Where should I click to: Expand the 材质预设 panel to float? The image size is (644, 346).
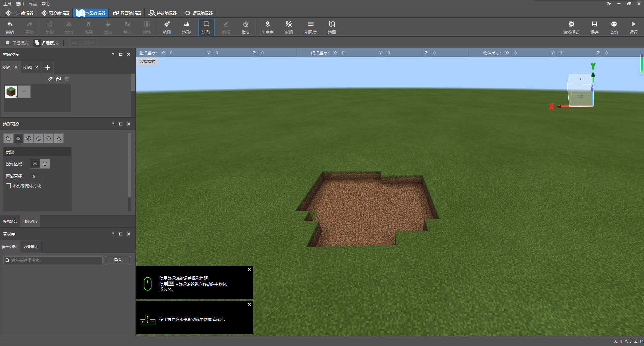[121, 54]
